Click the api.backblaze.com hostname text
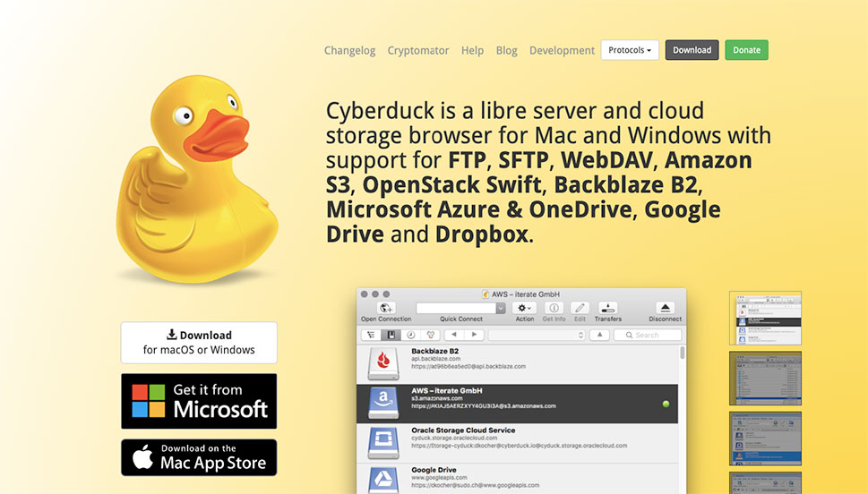The image size is (868, 494). pyautogui.click(x=435, y=359)
